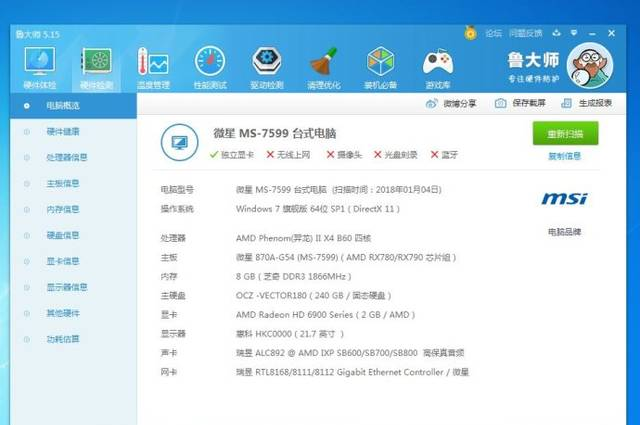Click the 光盘刻录 cross status
This screenshot has height=425, width=640.
pos(396,155)
